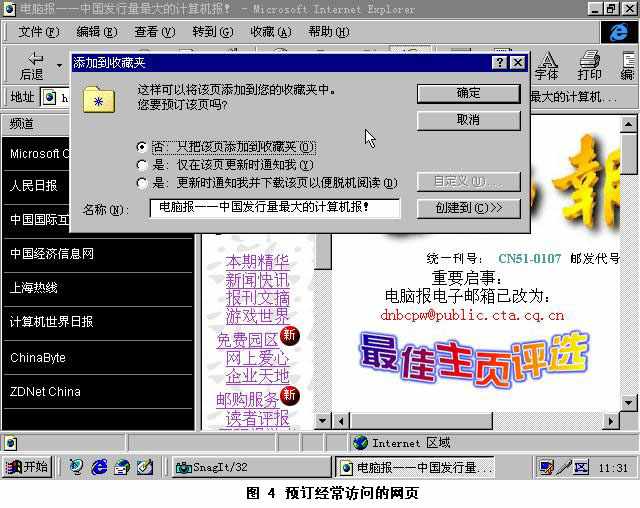Click the horizontal scrollbar right arrow
Screen dimensions: 640x508
pyautogui.click(x=611, y=421)
